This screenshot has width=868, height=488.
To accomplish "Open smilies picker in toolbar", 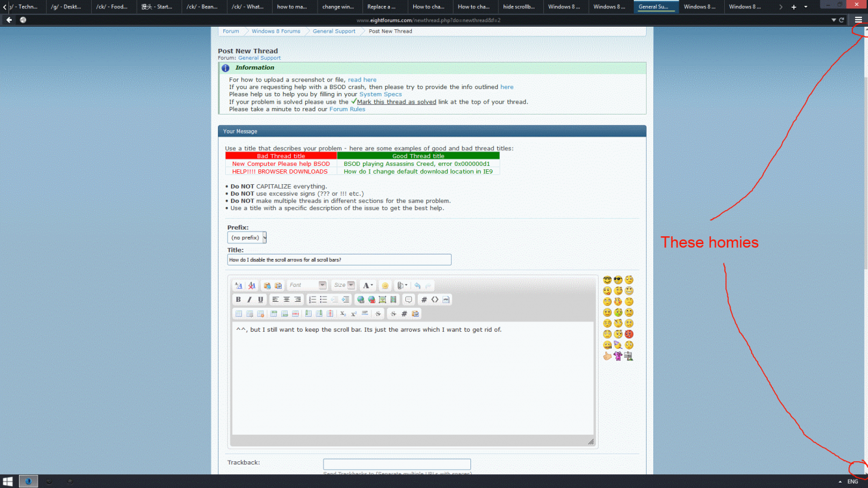I will 385,285.
